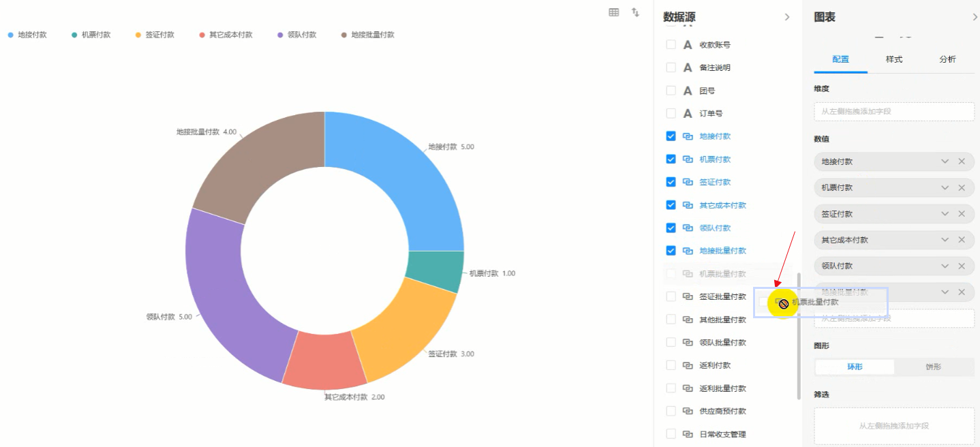Click the 维度 field drop area

pyautogui.click(x=894, y=111)
